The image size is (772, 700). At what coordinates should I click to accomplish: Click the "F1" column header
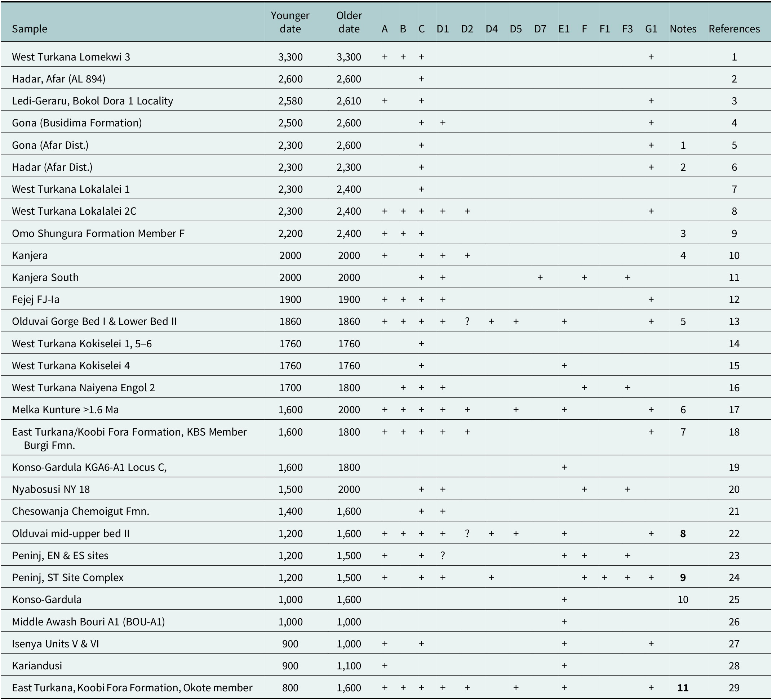[x=605, y=29]
